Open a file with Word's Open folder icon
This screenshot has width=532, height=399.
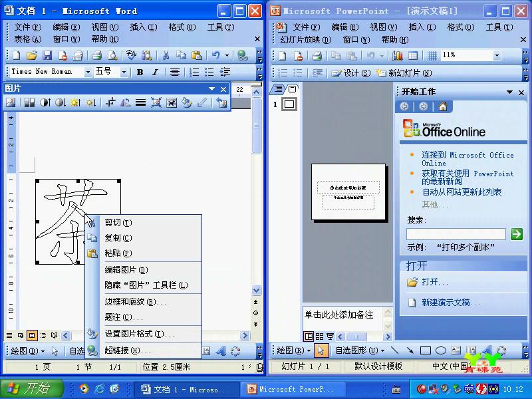click(x=31, y=55)
